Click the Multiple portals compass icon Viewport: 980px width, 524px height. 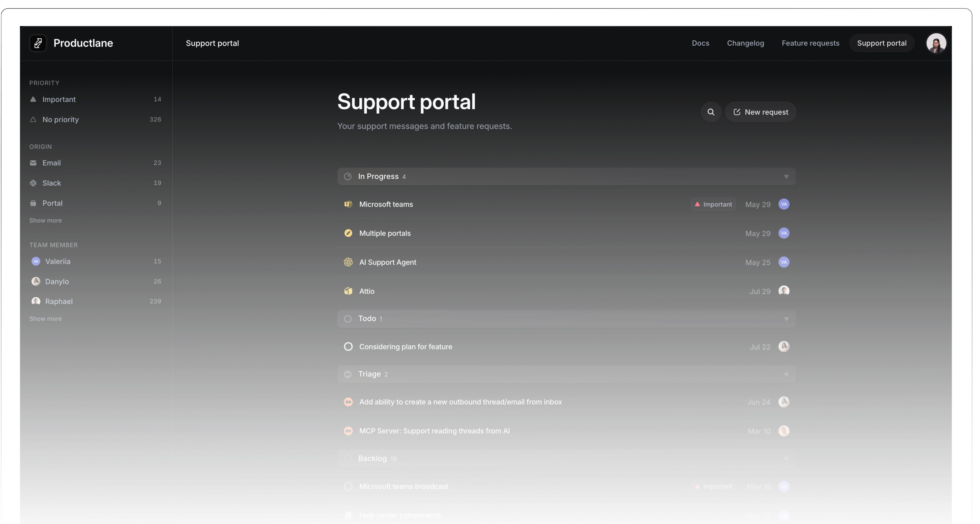(x=348, y=233)
